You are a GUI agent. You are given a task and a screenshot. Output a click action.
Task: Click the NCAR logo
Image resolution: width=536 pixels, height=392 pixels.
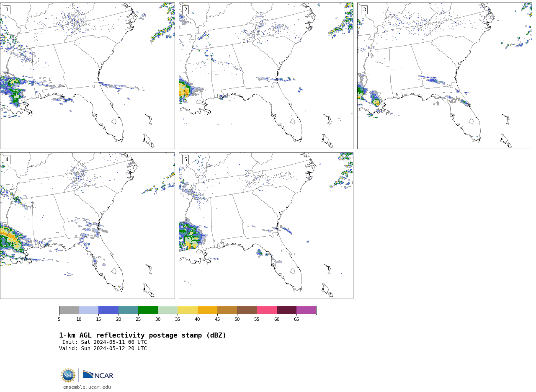pyautogui.click(x=98, y=375)
